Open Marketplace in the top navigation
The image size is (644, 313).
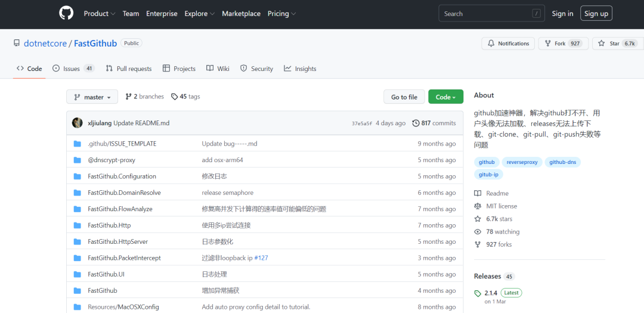(x=241, y=14)
